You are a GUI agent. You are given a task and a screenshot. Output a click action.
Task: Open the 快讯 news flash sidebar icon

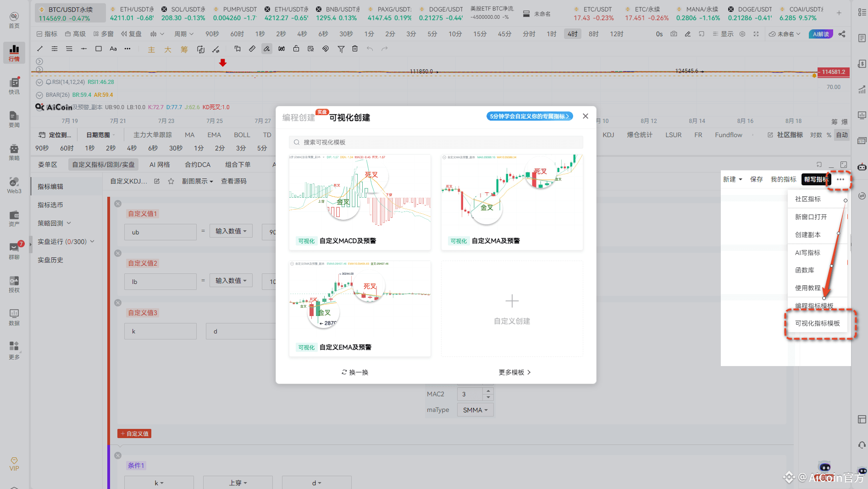(14, 86)
